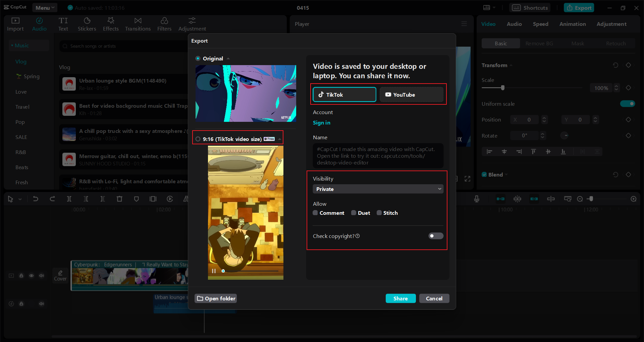Toggle video track visibility eye icon
The image size is (644, 342).
pos(32,276)
